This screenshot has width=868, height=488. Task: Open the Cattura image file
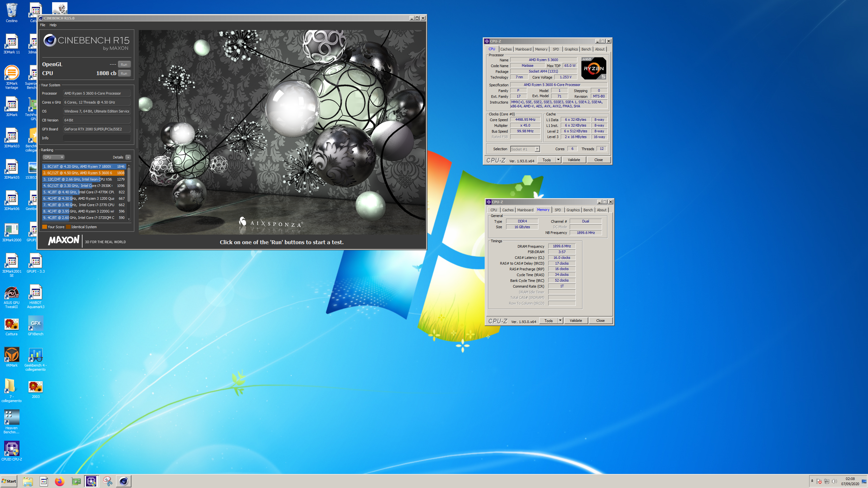12,326
